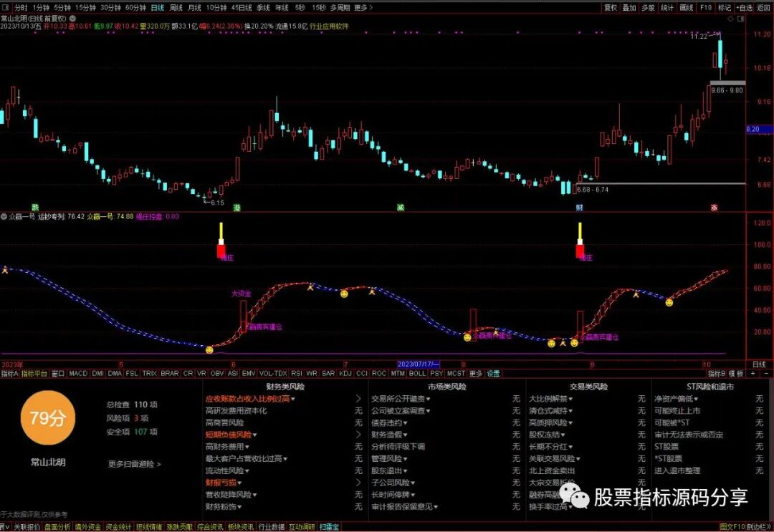Expand the 大比例解禁 trading risk item
The image size is (774, 532).
click(550, 399)
